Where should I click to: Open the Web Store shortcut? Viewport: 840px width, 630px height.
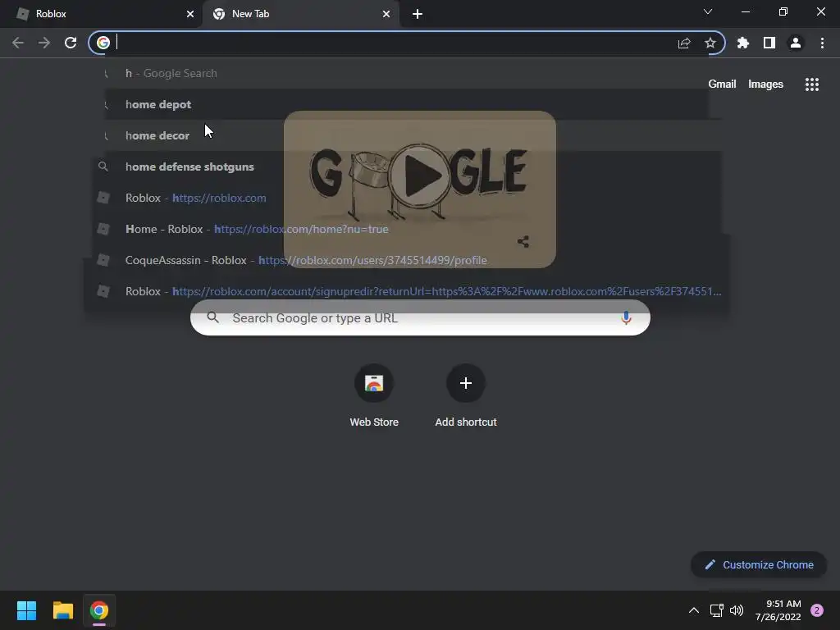point(374,384)
